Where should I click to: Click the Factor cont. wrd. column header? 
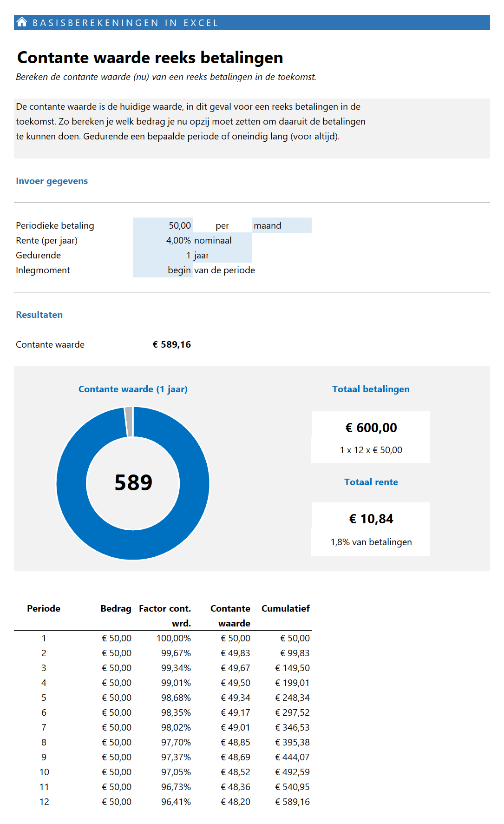point(165,615)
